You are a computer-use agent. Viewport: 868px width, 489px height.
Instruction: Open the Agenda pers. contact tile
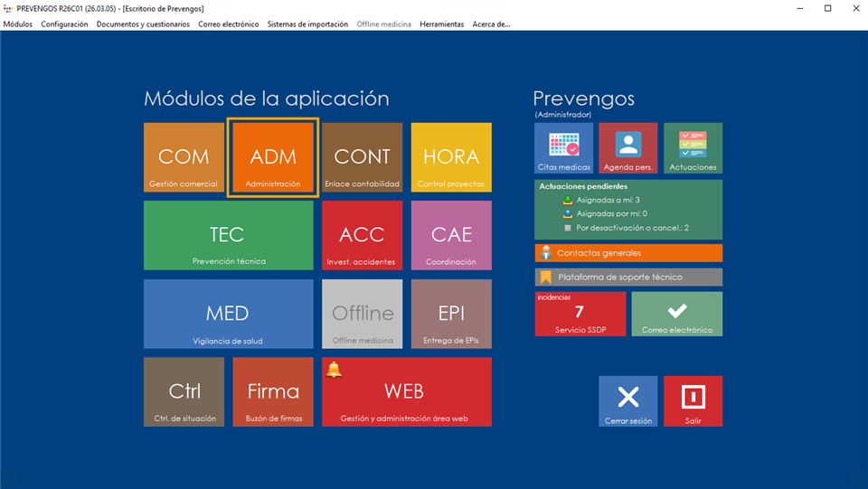pyautogui.click(x=627, y=148)
